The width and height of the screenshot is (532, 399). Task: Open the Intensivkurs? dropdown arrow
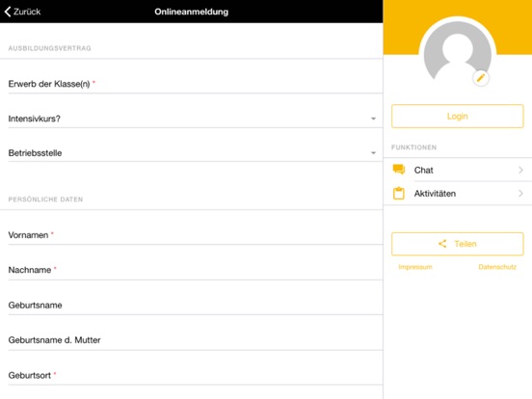pos(373,119)
